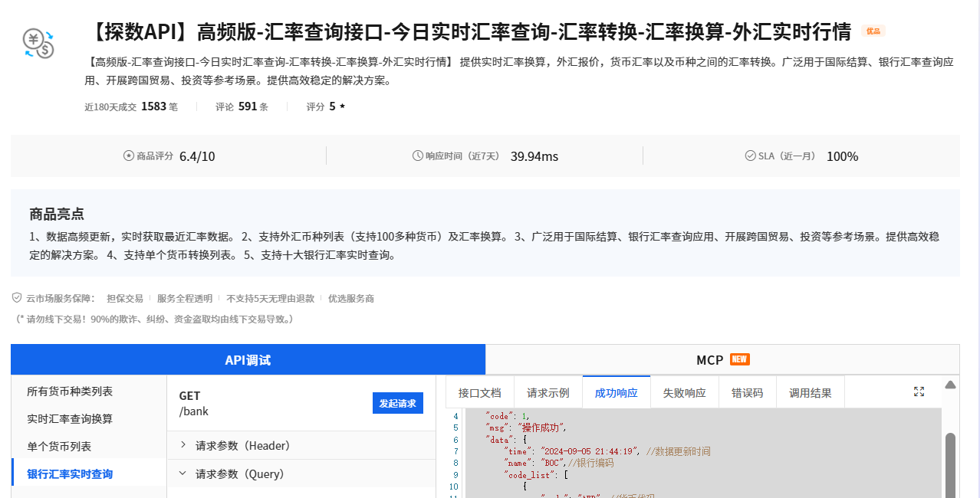Image resolution: width=980 pixels, height=498 pixels.
Task: Click the clock icon beside 响应时间
Action: (x=418, y=156)
